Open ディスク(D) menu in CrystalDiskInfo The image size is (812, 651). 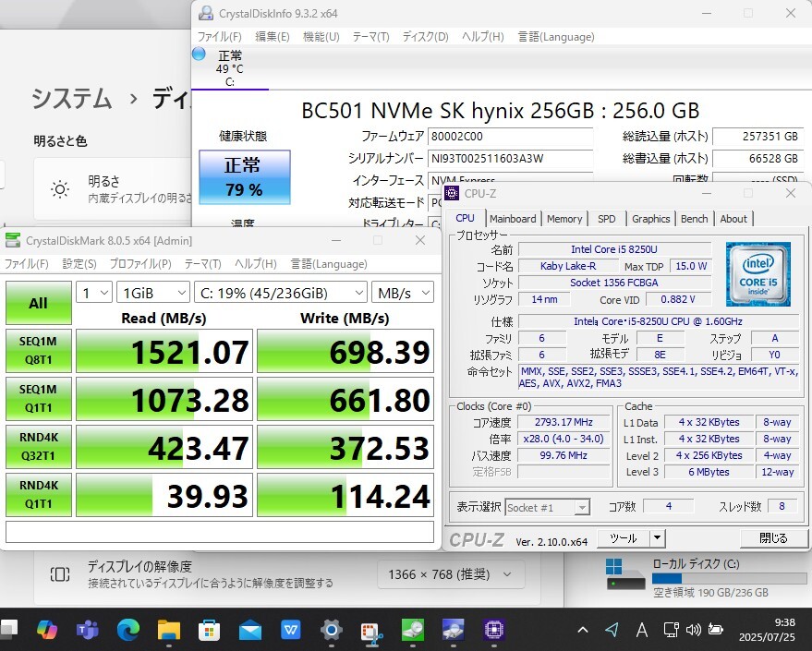425,37
